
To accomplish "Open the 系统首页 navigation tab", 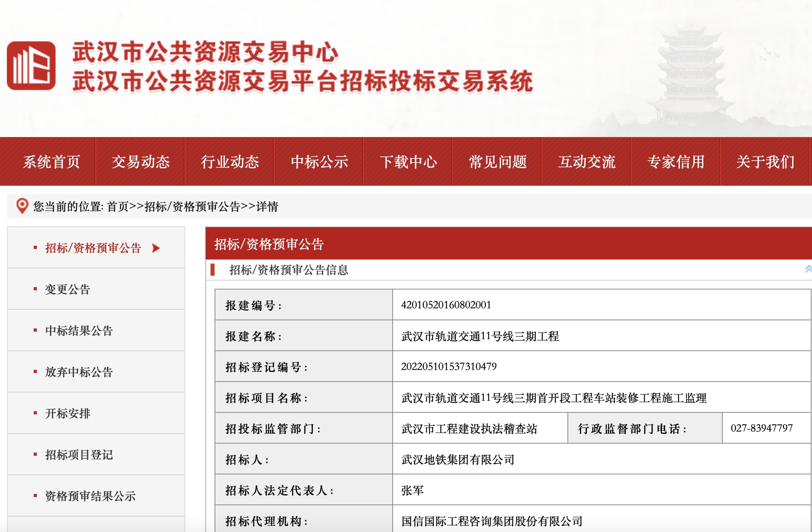I will (52, 162).
